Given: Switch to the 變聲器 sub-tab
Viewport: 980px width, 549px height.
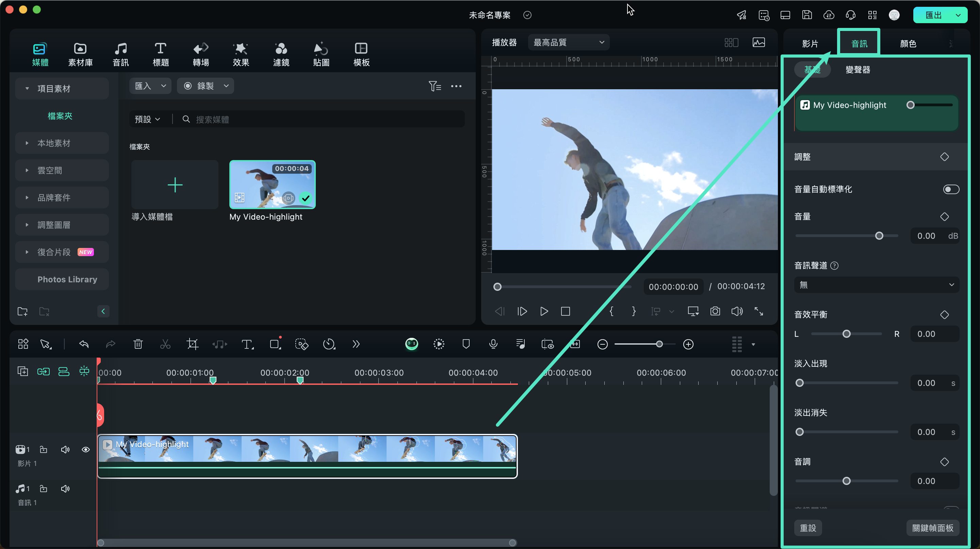Looking at the screenshot, I should pyautogui.click(x=857, y=70).
